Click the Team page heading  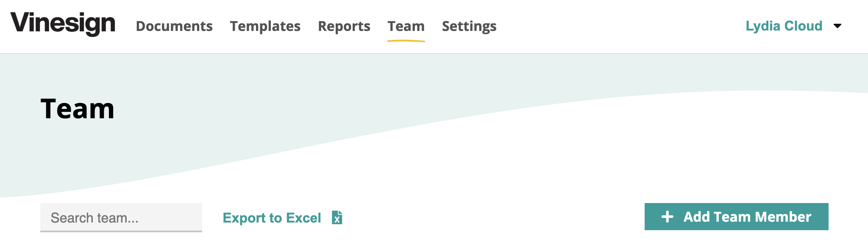(x=77, y=109)
